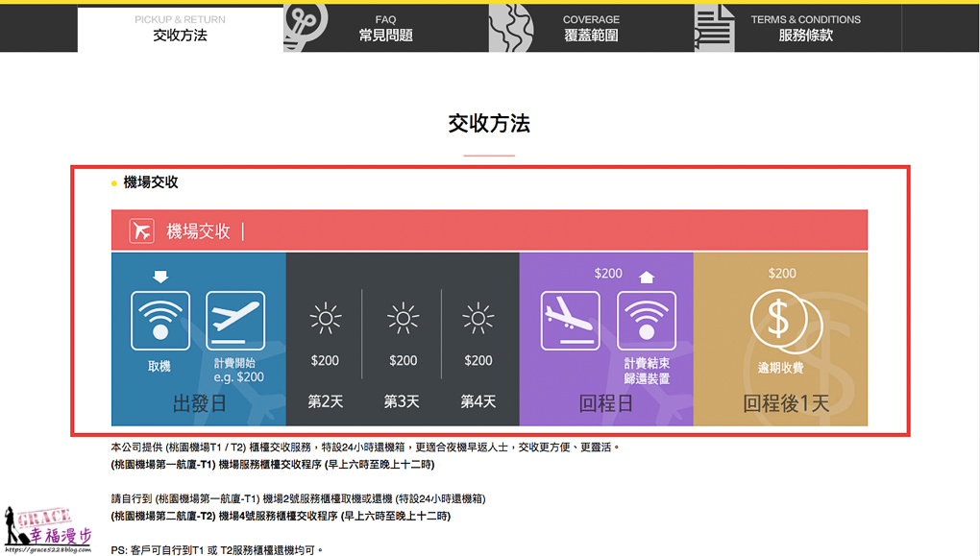Click the airplane icon in 機場交收 banner
Viewport: 980px width, 556px height.
pos(142,230)
